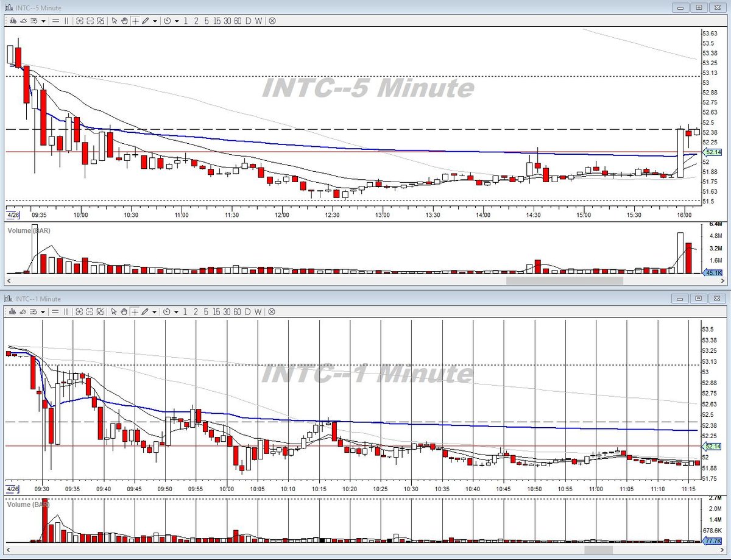Switch 1 Minute chart to Daily interval
Viewport: 731px width, 560px height.
[248, 311]
